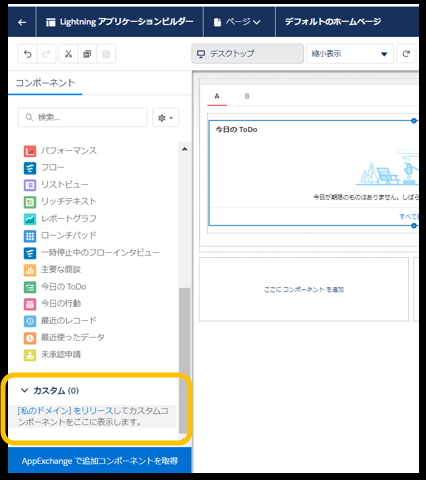Click AppExchange で追加コンポーネントを取得 button

tap(100, 460)
